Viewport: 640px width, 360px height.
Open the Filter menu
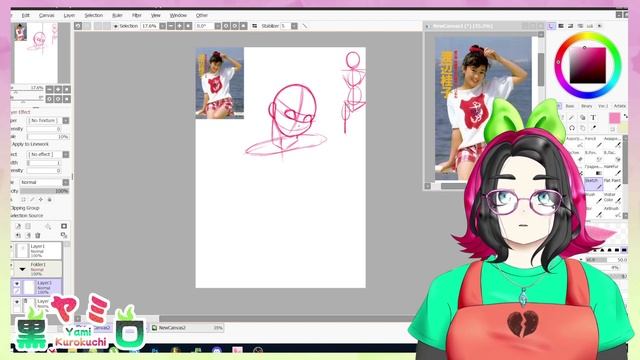[x=137, y=15]
